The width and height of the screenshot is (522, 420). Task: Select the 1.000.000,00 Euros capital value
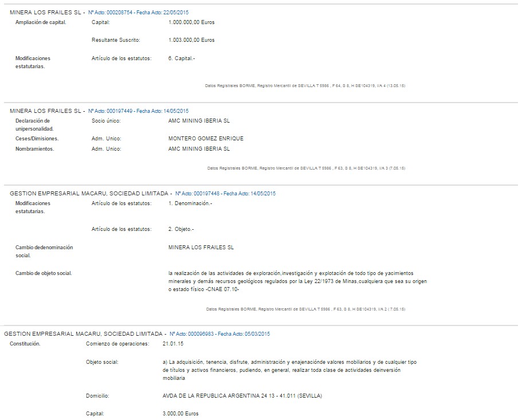pos(192,22)
